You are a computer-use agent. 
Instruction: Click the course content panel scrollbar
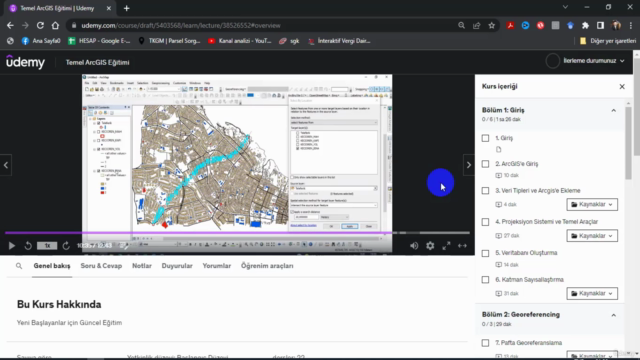[628, 143]
